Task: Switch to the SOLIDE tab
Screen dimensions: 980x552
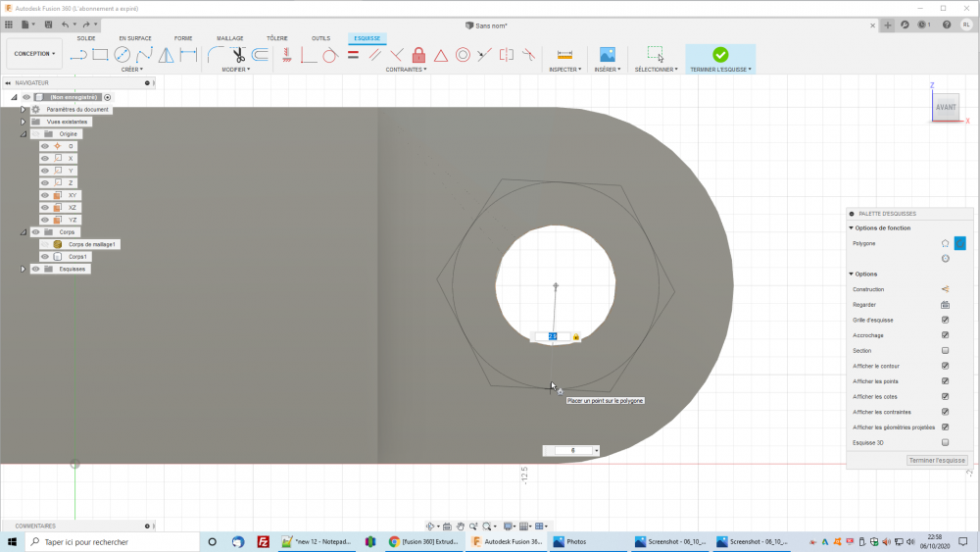Action: pos(86,38)
